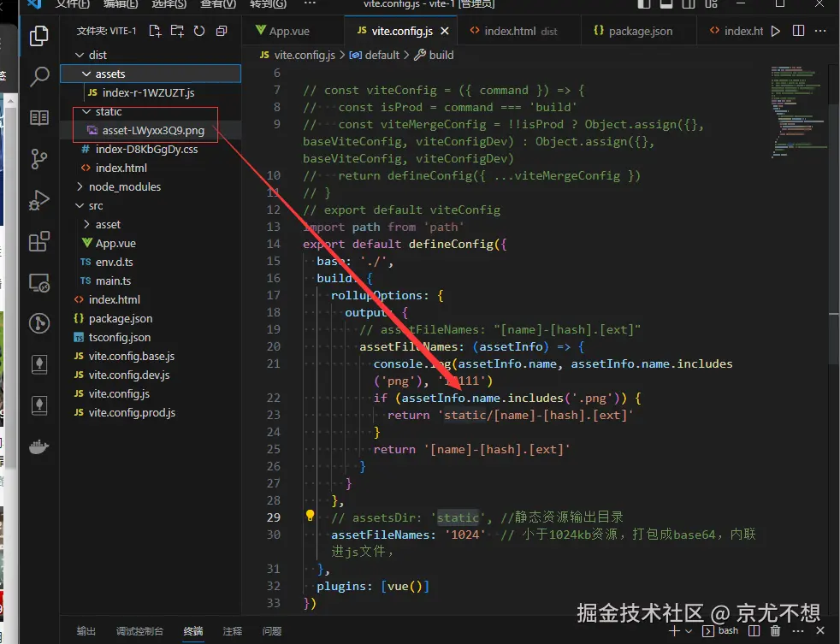Open new terminal launch profile dropdown
The height and width of the screenshot is (644, 840).
(689, 631)
